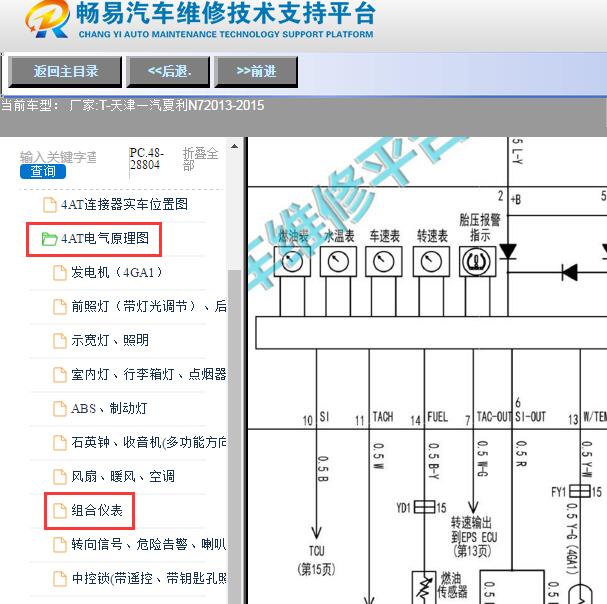Click 折叠全部 to collapse all tree nodes
The height and width of the screenshot is (604, 607).
point(201,159)
